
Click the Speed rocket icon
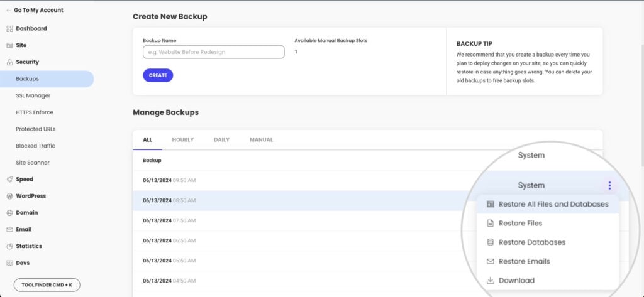pyautogui.click(x=10, y=179)
